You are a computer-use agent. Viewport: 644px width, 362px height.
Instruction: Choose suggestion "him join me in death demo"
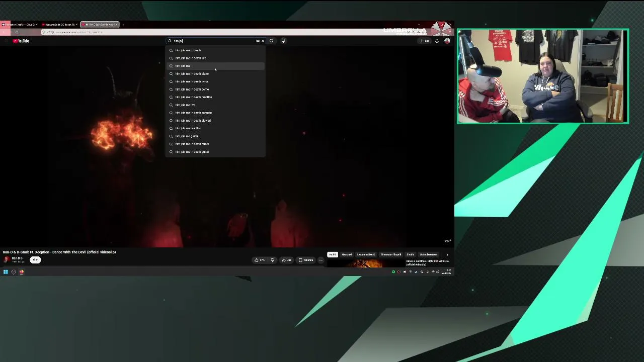coord(215,89)
